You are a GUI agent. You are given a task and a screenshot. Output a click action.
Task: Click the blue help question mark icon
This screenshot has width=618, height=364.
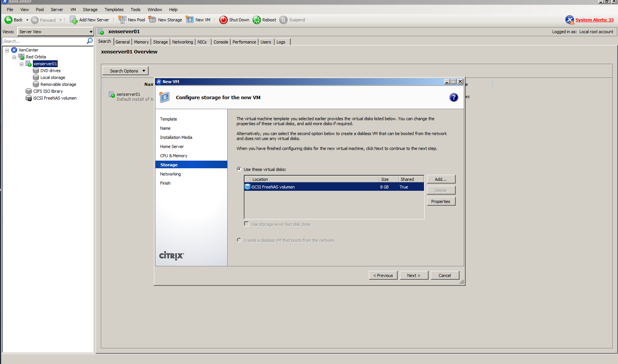[453, 98]
